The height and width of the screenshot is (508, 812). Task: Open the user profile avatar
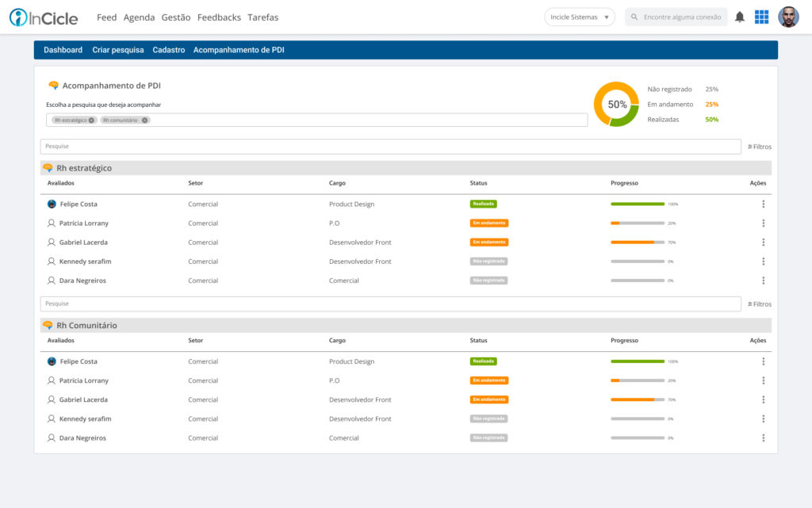point(788,17)
